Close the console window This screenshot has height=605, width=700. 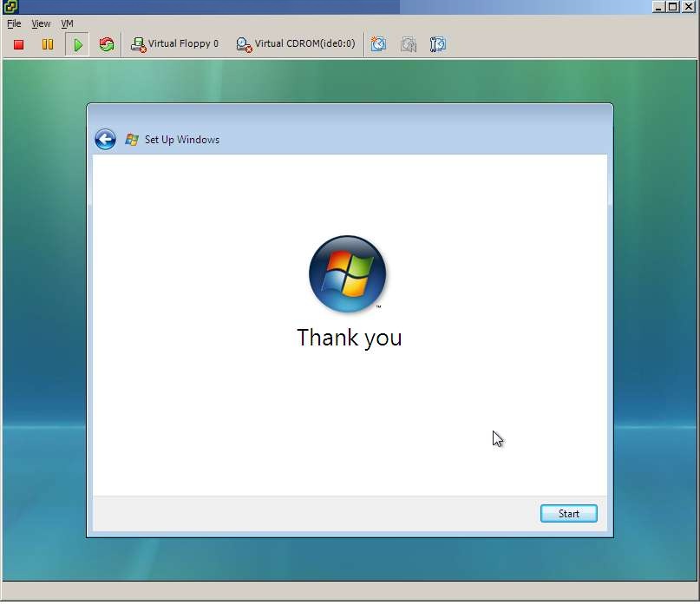[x=688, y=7]
